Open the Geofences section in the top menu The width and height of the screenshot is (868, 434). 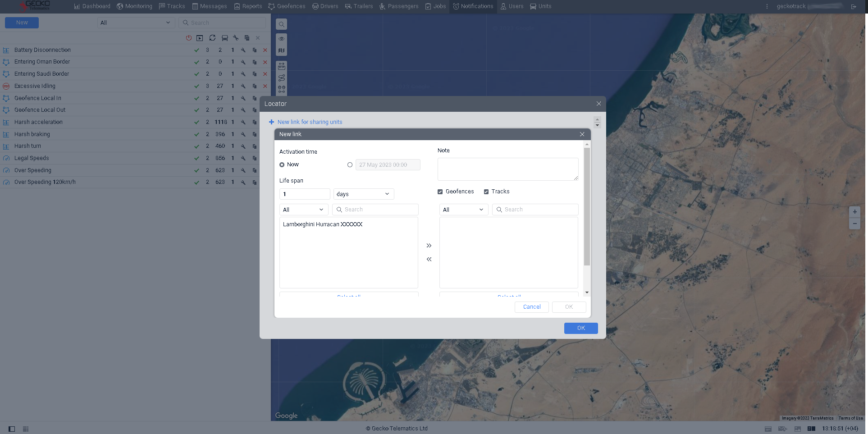(x=287, y=6)
